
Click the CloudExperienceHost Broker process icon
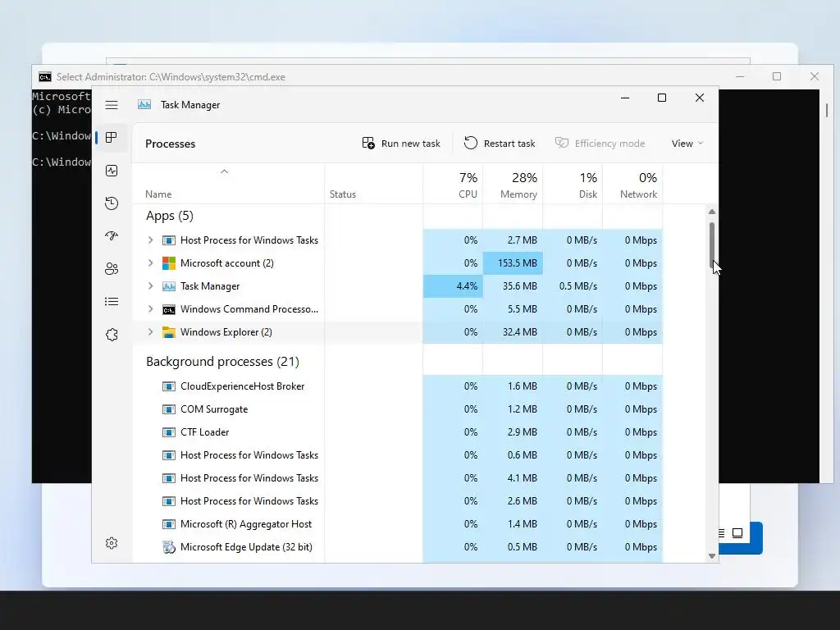(x=169, y=386)
